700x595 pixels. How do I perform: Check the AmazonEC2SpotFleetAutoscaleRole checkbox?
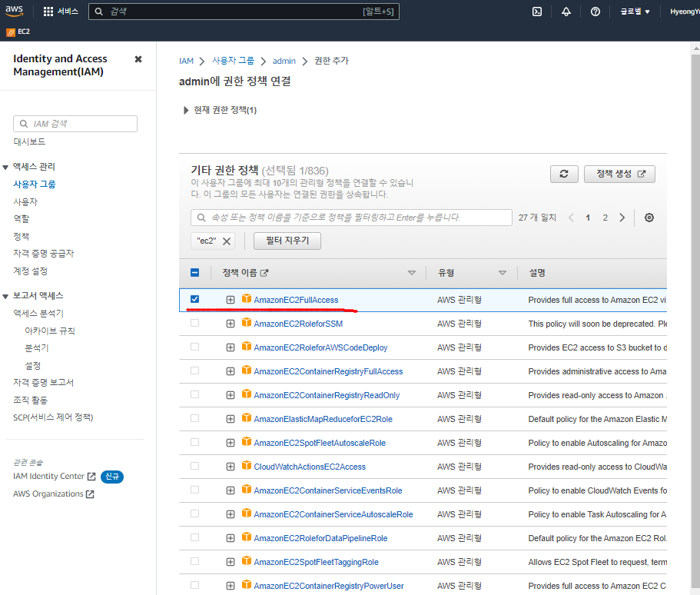[194, 442]
